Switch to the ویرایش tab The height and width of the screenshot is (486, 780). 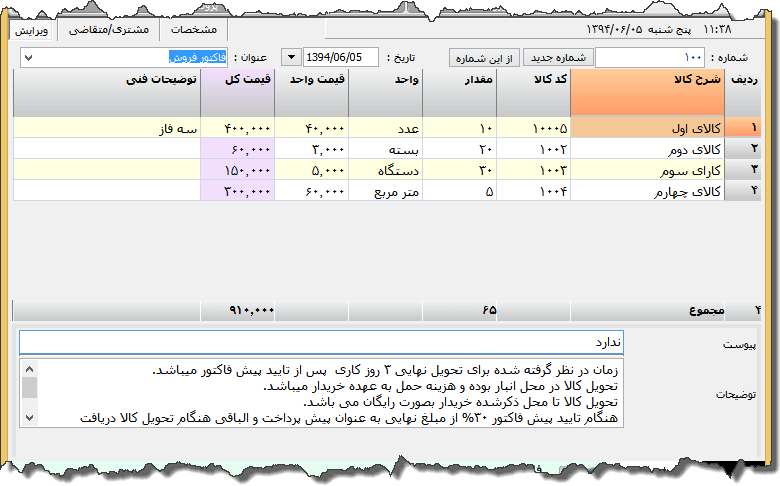click(x=33, y=30)
